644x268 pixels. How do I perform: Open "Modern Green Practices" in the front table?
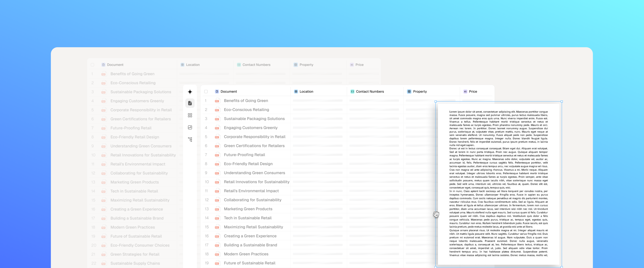coord(246,254)
